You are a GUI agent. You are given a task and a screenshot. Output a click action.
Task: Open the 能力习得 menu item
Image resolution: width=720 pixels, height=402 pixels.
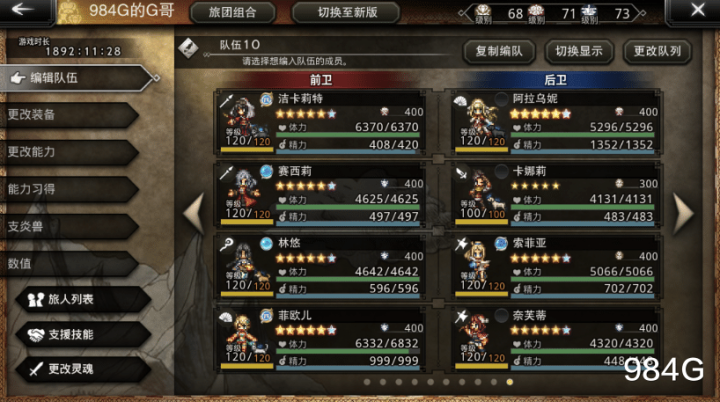69,189
